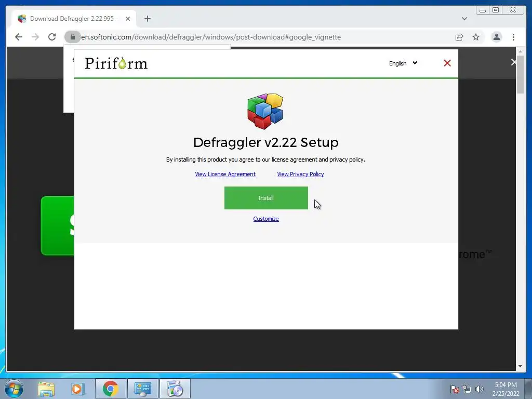The image size is (532, 399).
Task: Open View License Agreement link
Action: (x=225, y=174)
